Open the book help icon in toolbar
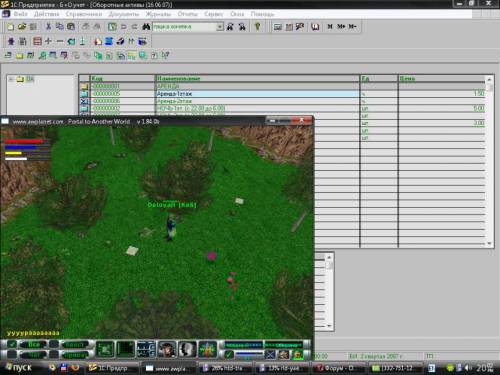The width and height of the screenshot is (500, 375). (315, 26)
